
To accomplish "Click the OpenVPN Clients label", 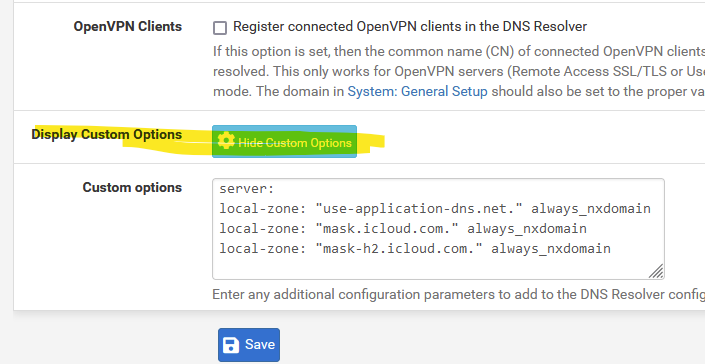I will (x=128, y=27).
